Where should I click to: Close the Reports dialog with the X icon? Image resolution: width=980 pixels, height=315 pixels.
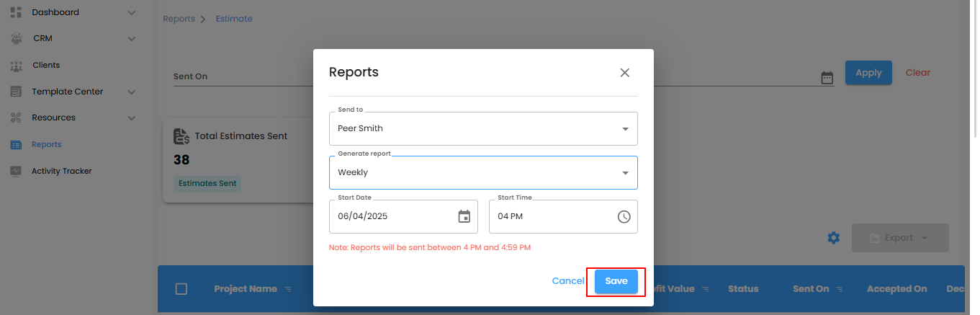tap(624, 72)
